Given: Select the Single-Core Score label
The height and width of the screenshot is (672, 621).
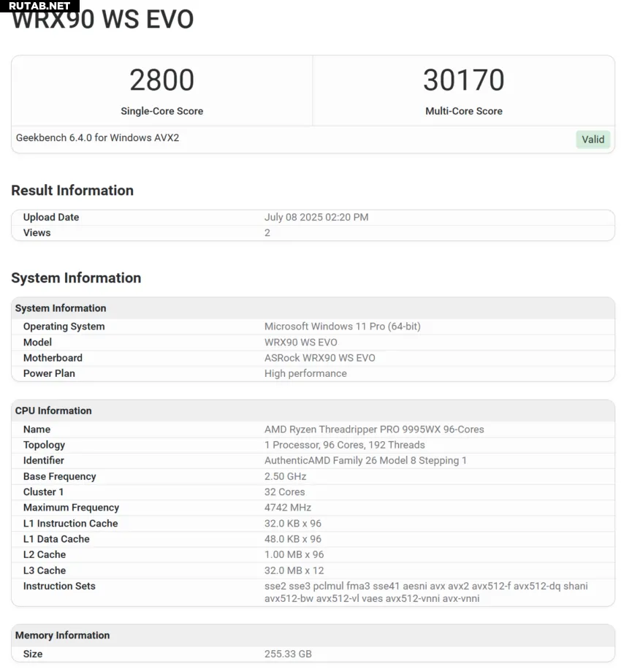Looking at the screenshot, I should pos(161,111).
